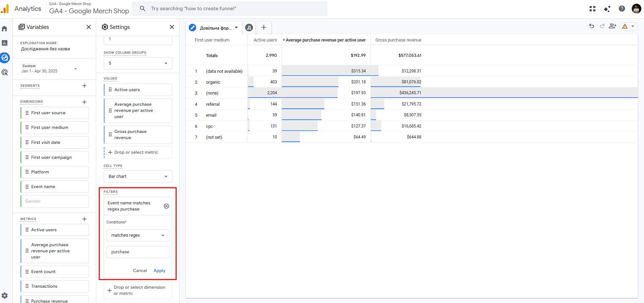The width and height of the screenshot is (644, 303).
Task: Open the Google apps grid icon
Action: coord(592,9)
